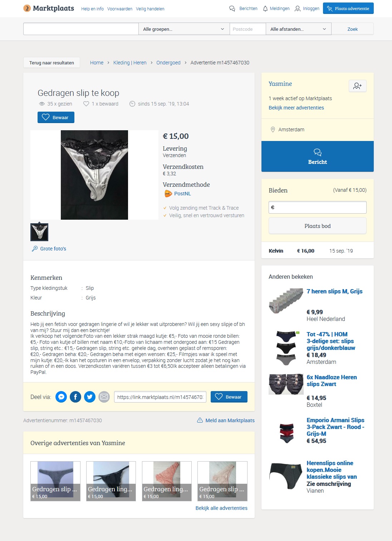The width and height of the screenshot is (392, 541).
Task: Share listing via Twitter icon
Action: 90,397
